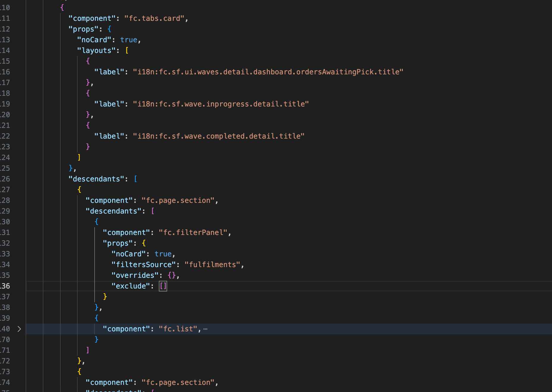
Task: Place cursor inside the empty "exclude" brackets
Action: pyautogui.click(x=163, y=286)
